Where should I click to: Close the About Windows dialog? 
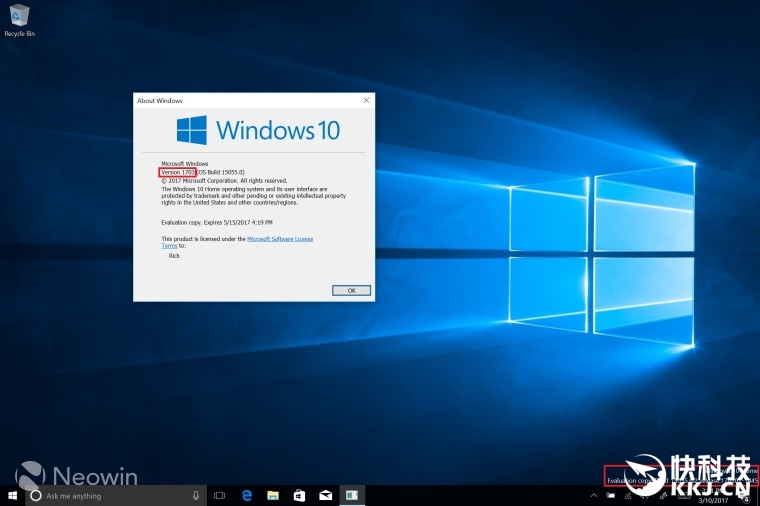pos(366,100)
